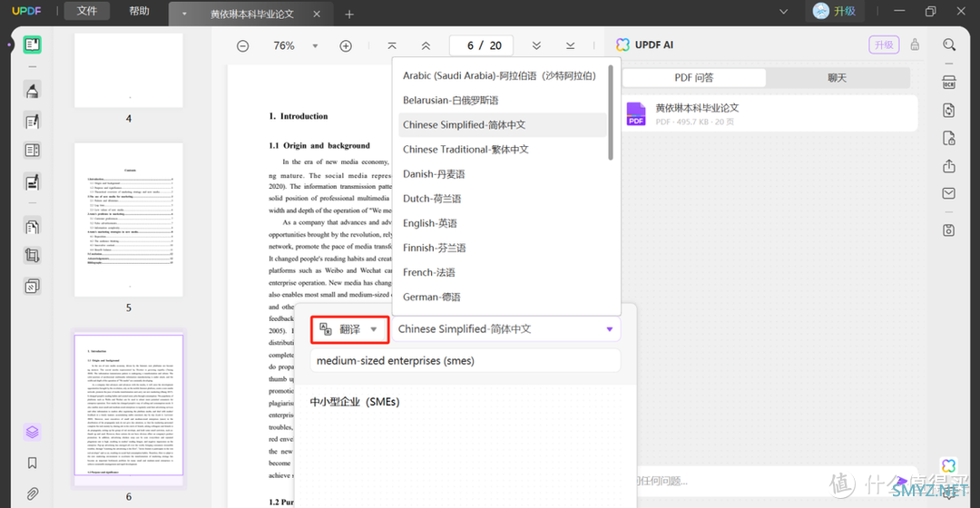Click the 升级 button in the AI panel

coord(883,45)
